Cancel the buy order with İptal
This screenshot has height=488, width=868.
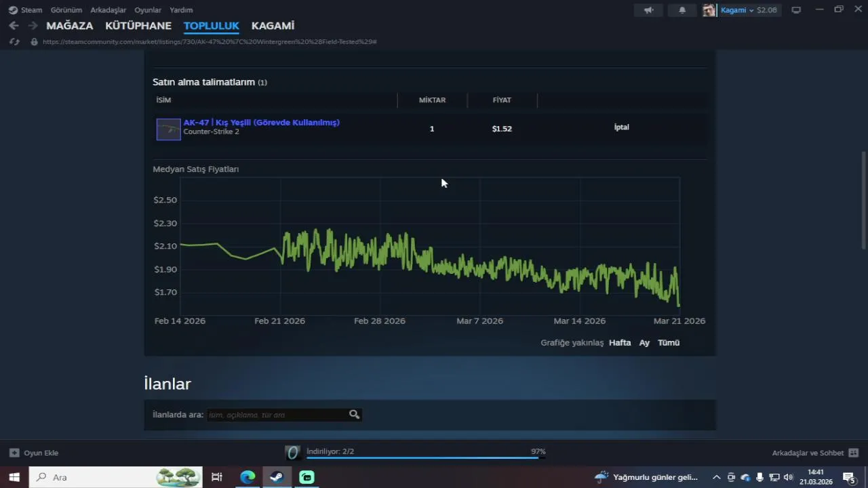tap(622, 127)
